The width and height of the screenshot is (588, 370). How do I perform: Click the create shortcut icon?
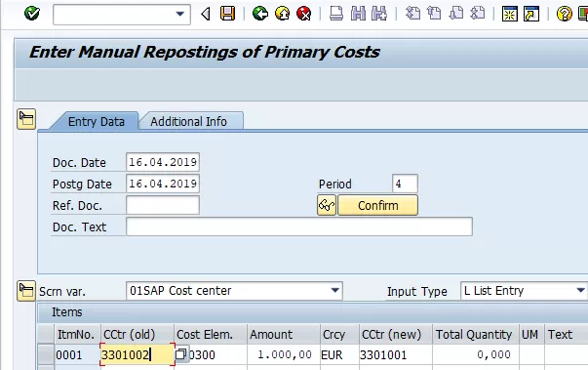point(531,14)
